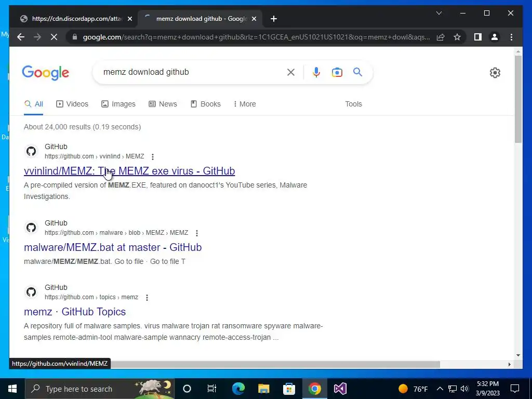The image size is (532, 399).
Task: Switch to the cdn.discordapp.com tab
Action: pyautogui.click(x=76, y=19)
